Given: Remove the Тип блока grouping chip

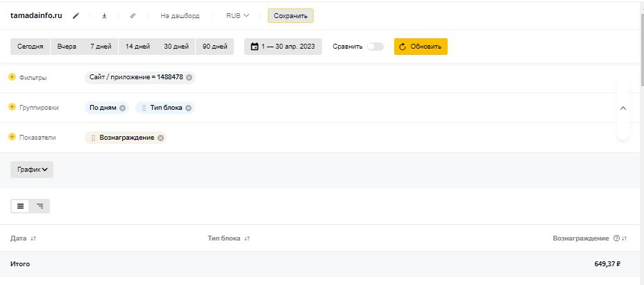Looking at the screenshot, I should click(x=188, y=108).
